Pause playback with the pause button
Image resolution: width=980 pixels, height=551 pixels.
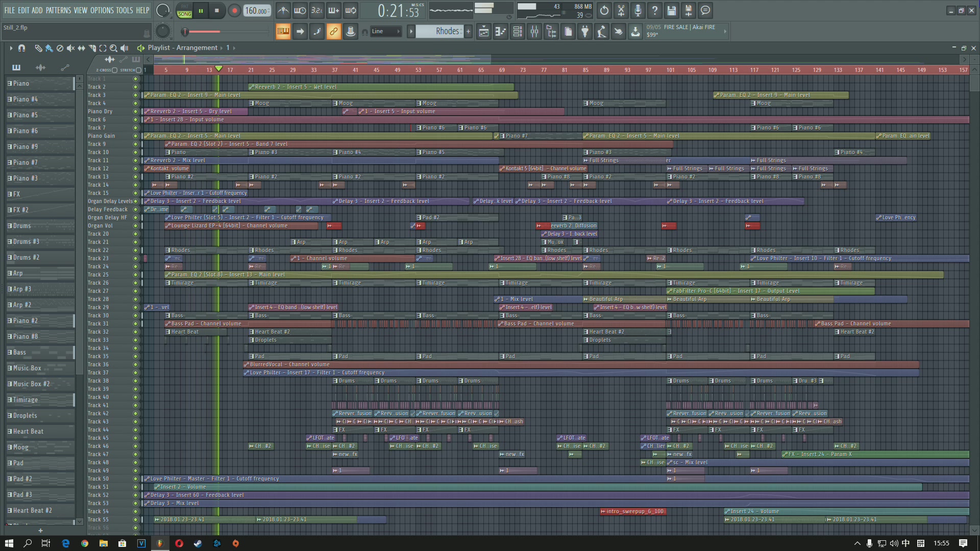[x=201, y=10]
